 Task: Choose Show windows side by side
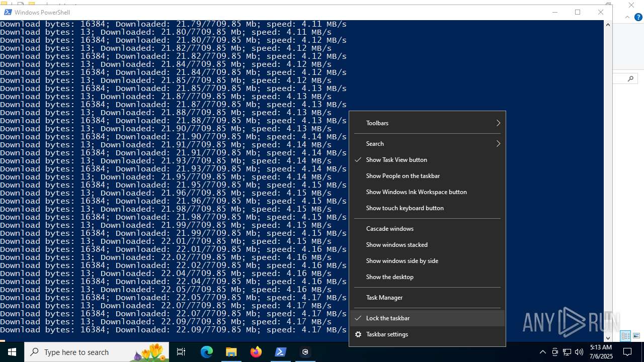[x=427, y=261]
